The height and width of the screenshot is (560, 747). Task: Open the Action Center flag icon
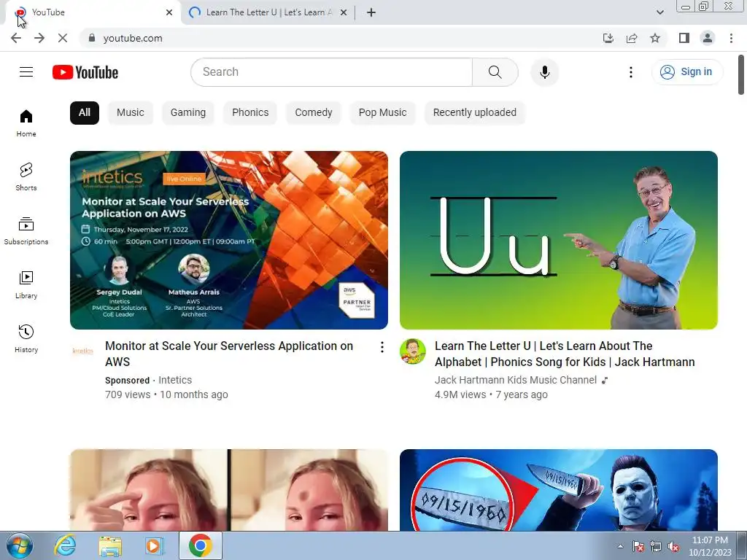638,546
